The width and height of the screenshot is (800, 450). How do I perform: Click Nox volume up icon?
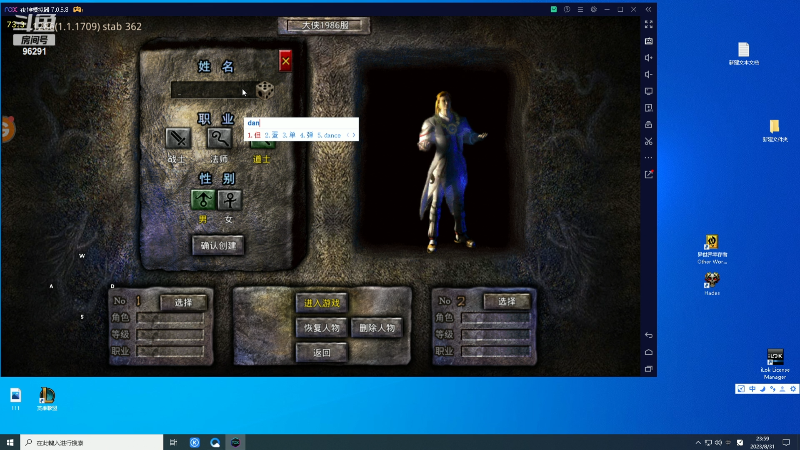[x=648, y=58]
